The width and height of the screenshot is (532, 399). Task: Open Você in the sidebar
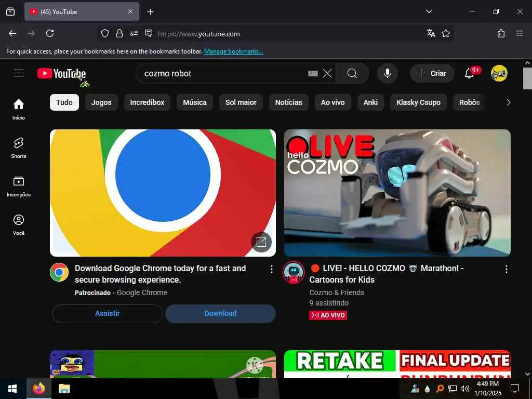click(19, 224)
